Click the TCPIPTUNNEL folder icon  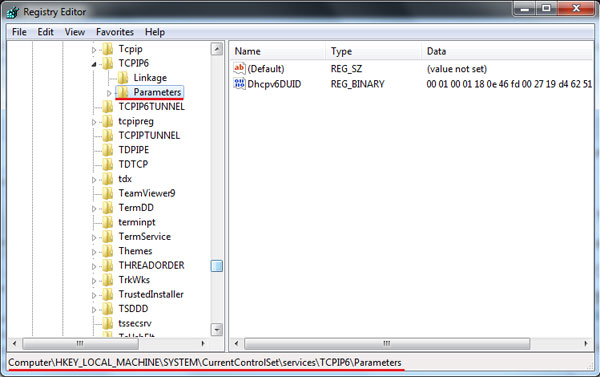[x=108, y=135]
